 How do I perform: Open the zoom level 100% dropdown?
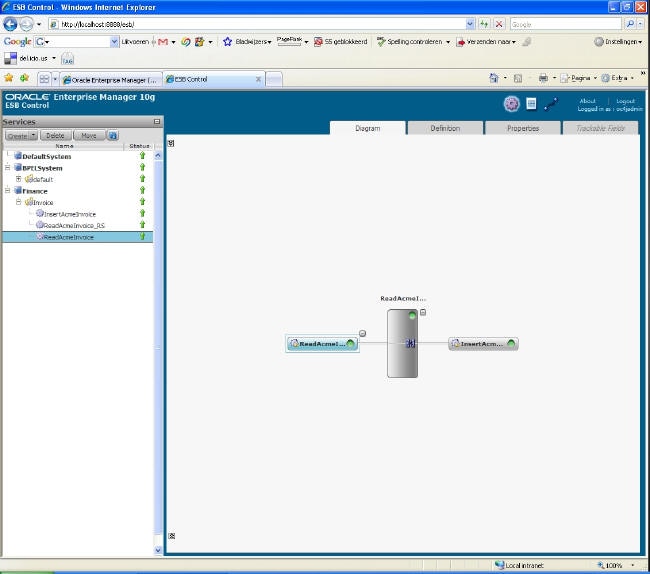[x=633, y=565]
